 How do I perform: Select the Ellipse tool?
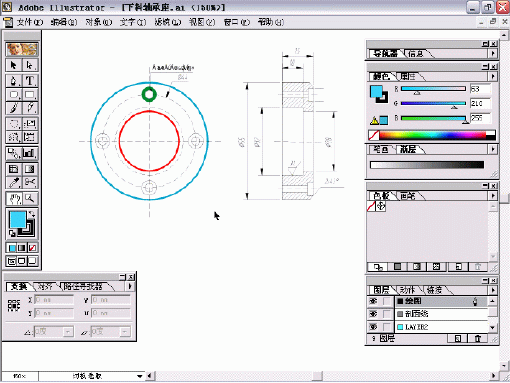tap(14, 95)
